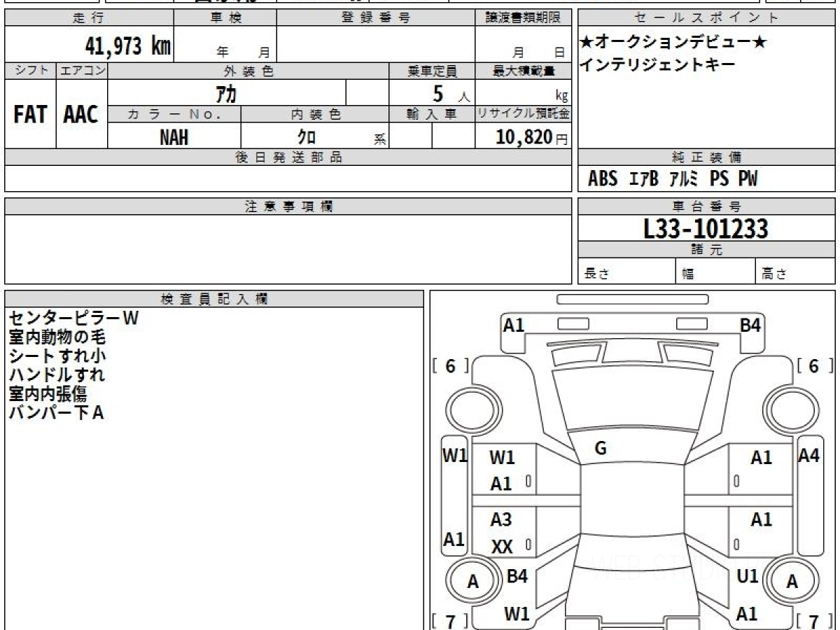Viewport: 840px width, 630px height.
Task: Select the color code NAH
Action: click(174, 136)
